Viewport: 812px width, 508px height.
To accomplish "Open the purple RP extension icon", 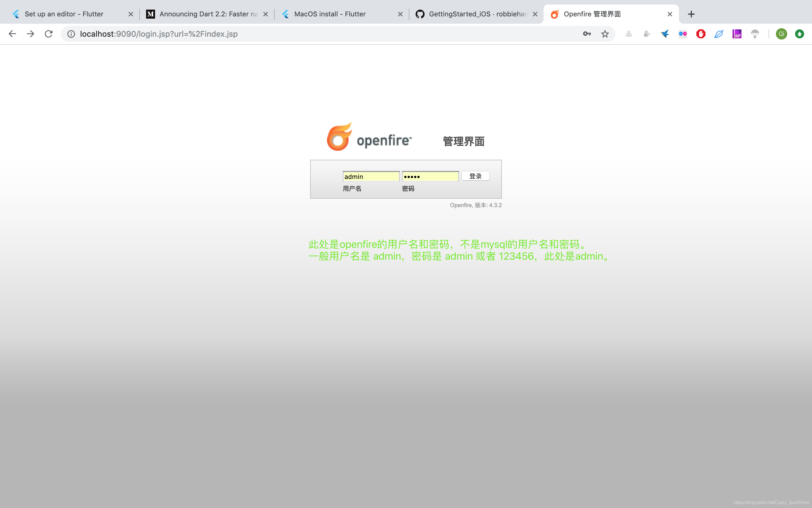I will (x=737, y=34).
